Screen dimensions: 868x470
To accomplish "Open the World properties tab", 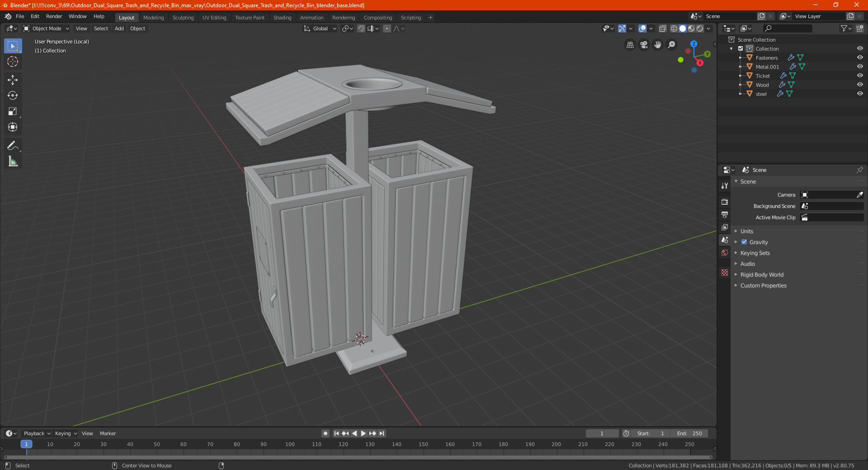I will [x=725, y=253].
